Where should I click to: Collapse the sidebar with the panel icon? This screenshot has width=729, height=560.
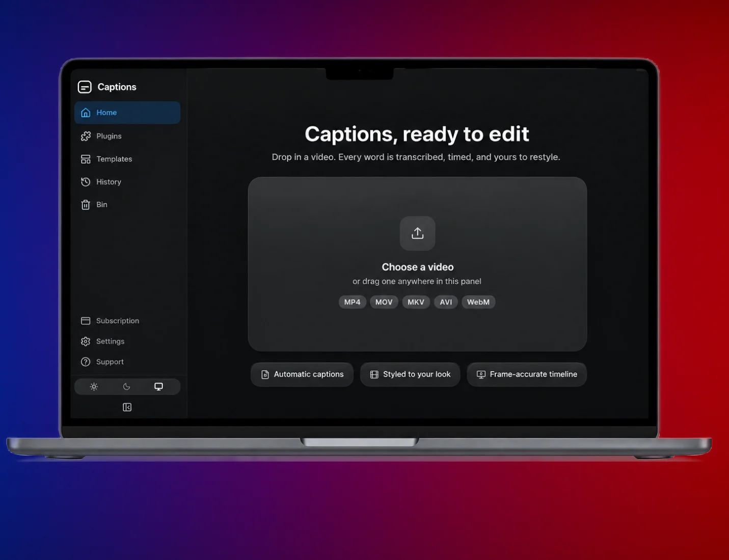[127, 407]
